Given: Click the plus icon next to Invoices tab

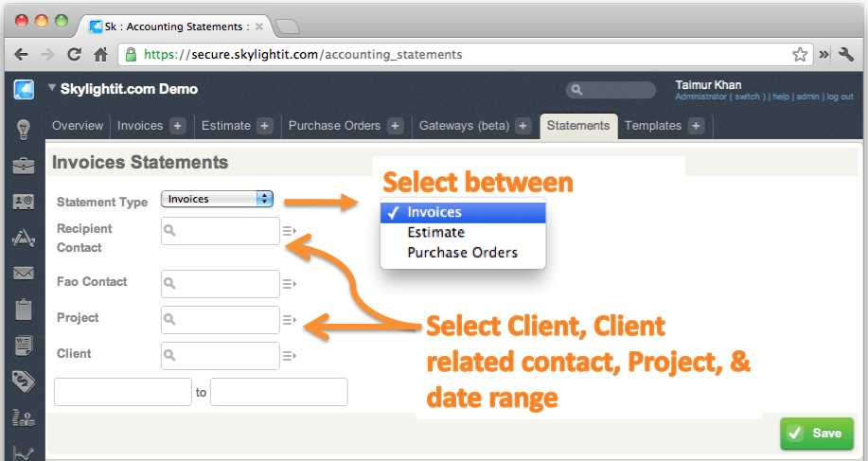Looking at the screenshot, I should [178, 126].
